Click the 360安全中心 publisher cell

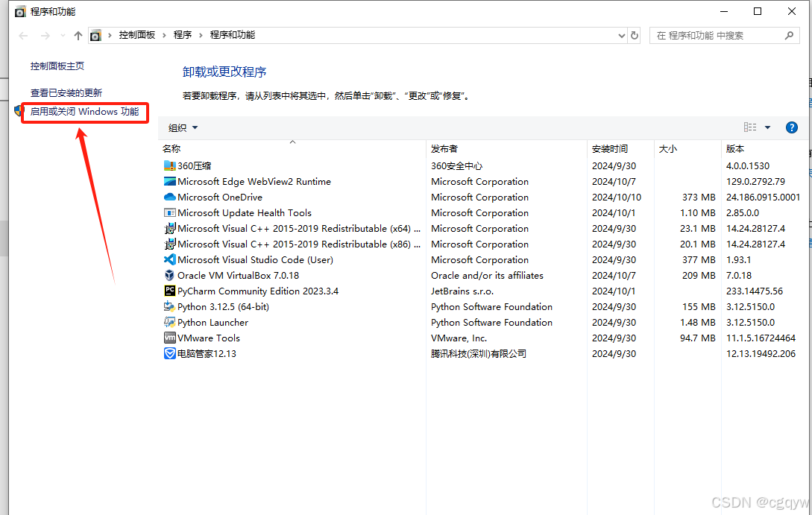click(x=456, y=165)
